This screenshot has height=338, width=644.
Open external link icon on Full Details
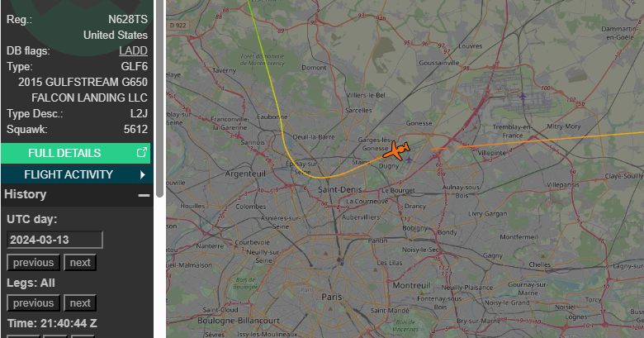[142, 153]
